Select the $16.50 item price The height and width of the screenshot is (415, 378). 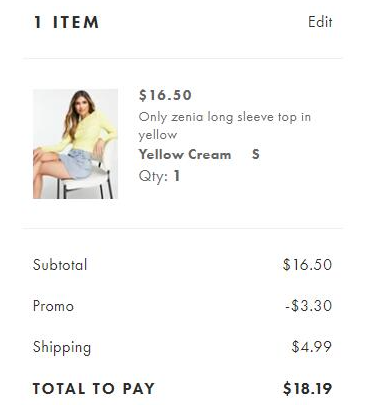click(165, 95)
